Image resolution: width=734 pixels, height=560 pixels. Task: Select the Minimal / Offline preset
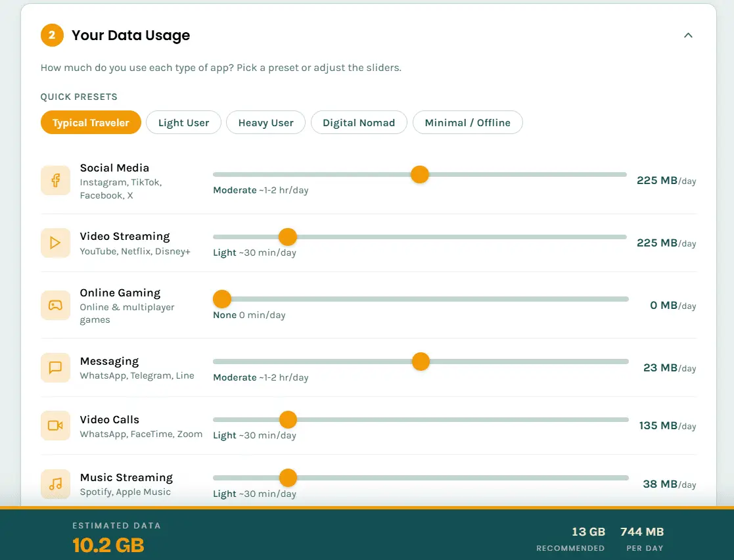[468, 123]
